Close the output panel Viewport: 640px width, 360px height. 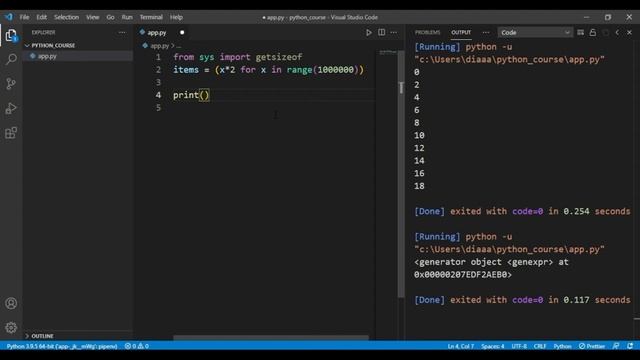coord(629,32)
